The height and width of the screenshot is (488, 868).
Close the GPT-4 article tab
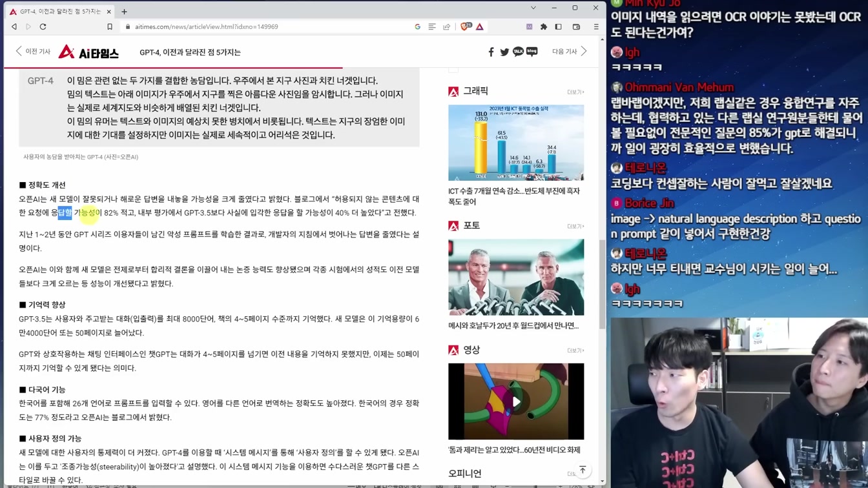(109, 12)
